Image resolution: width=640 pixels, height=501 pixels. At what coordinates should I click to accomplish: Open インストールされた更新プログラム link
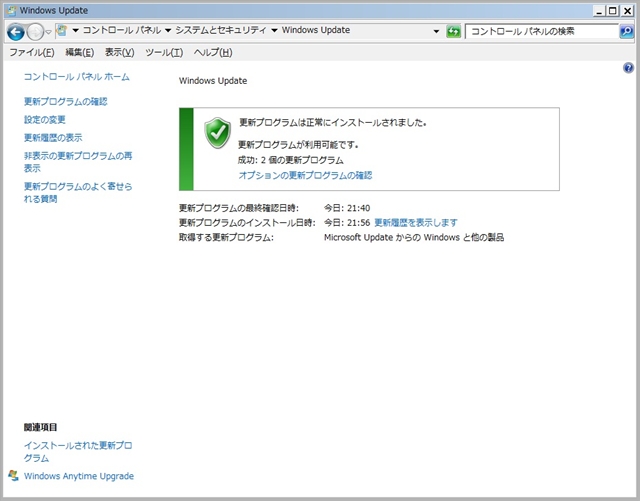pos(78,452)
